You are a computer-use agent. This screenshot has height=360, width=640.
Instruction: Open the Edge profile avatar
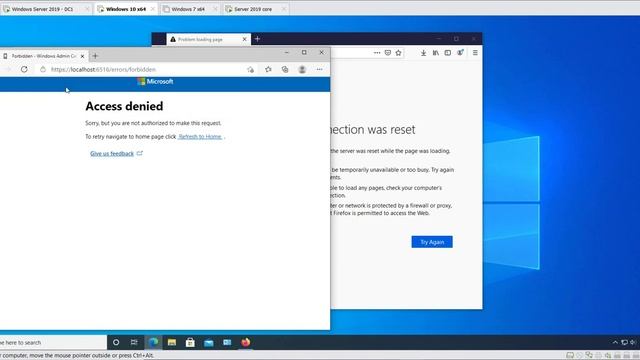(x=302, y=69)
